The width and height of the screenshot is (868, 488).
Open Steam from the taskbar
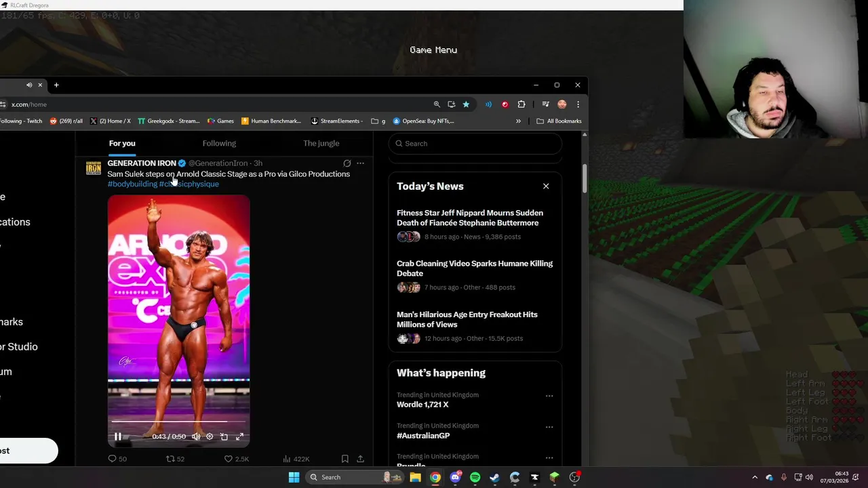(494, 477)
